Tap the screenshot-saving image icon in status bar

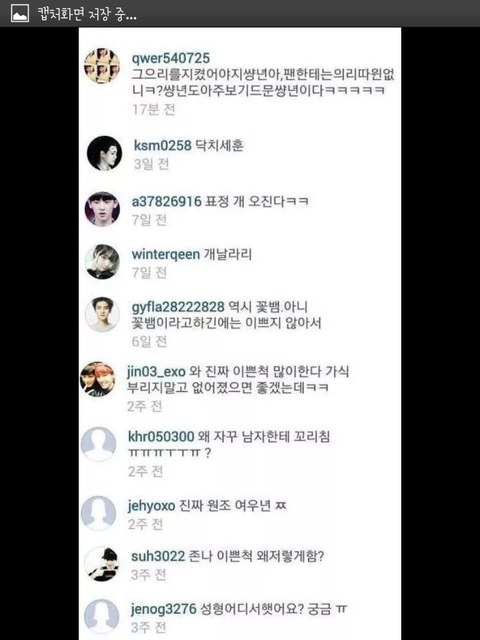tap(20, 13)
